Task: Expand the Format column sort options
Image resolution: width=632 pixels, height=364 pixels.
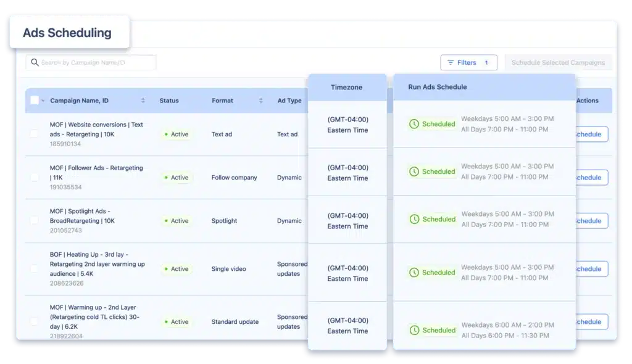Action: [x=260, y=101]
